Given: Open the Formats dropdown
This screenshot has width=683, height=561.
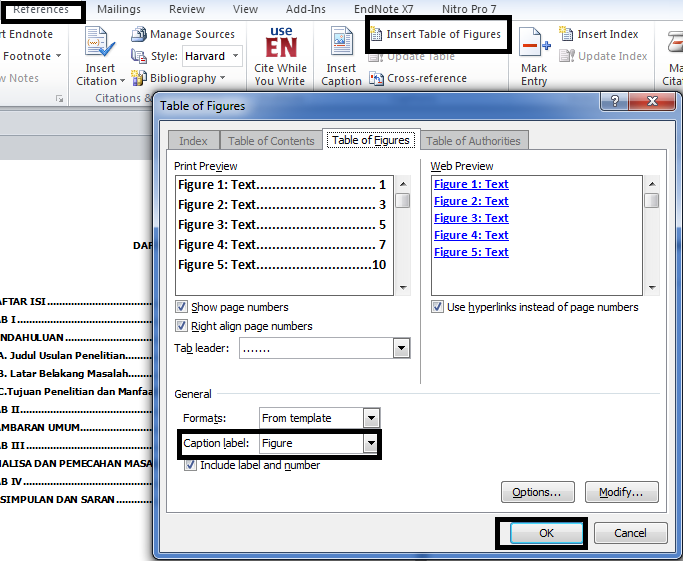Looking at the screenshot, I should (371, 418).
